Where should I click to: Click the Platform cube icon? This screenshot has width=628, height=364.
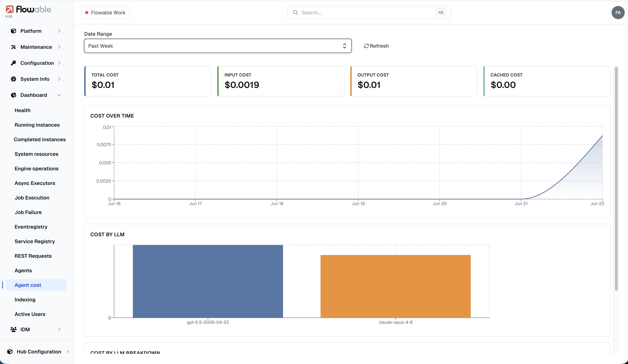[x=13, y=31]
